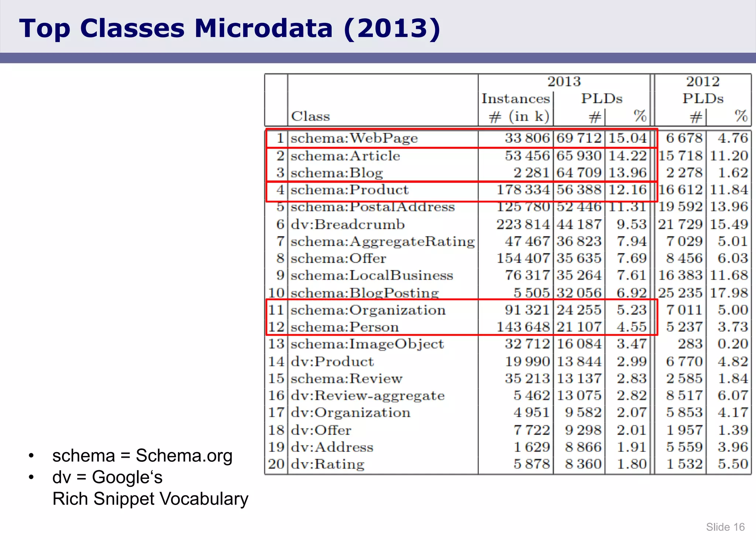The height and width of the screenshot is (540, 756).
Task: Select dv:Organization class name
Action: [x=350, y=413]
